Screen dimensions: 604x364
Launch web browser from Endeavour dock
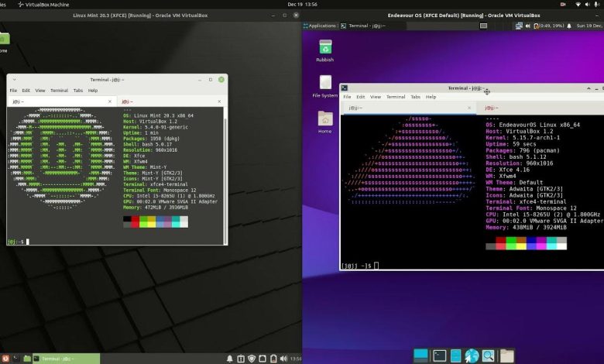472,355
